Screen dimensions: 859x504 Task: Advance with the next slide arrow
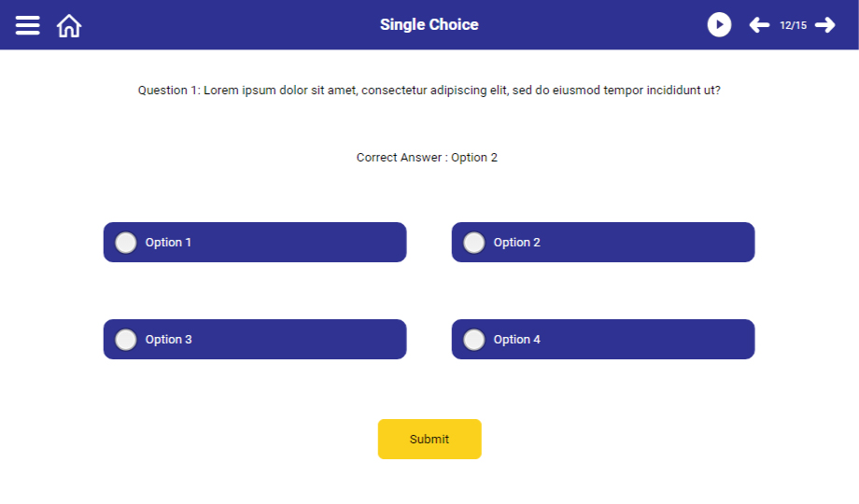[x=824, y=25]
